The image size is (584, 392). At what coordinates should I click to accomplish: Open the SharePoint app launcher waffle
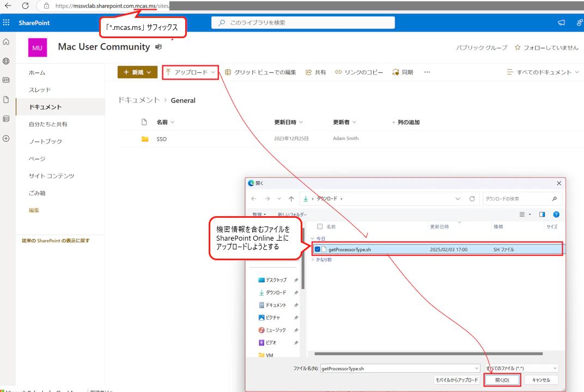(x=7, y=23)
